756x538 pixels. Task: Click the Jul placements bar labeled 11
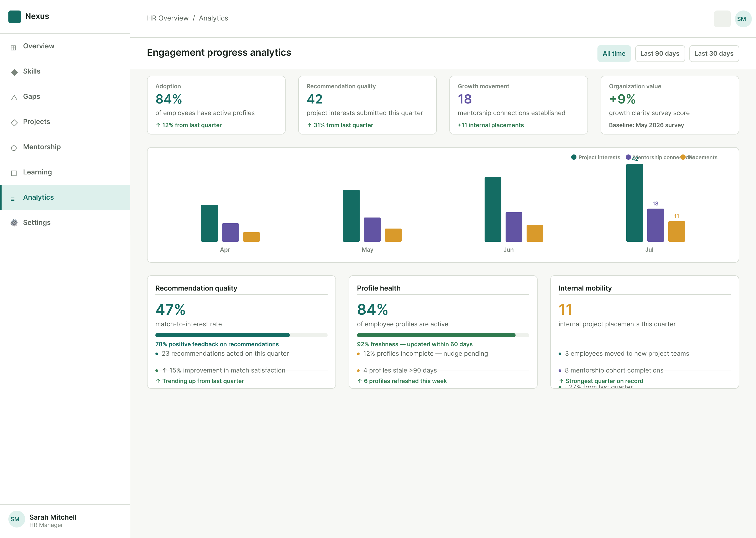coord(676,231)
